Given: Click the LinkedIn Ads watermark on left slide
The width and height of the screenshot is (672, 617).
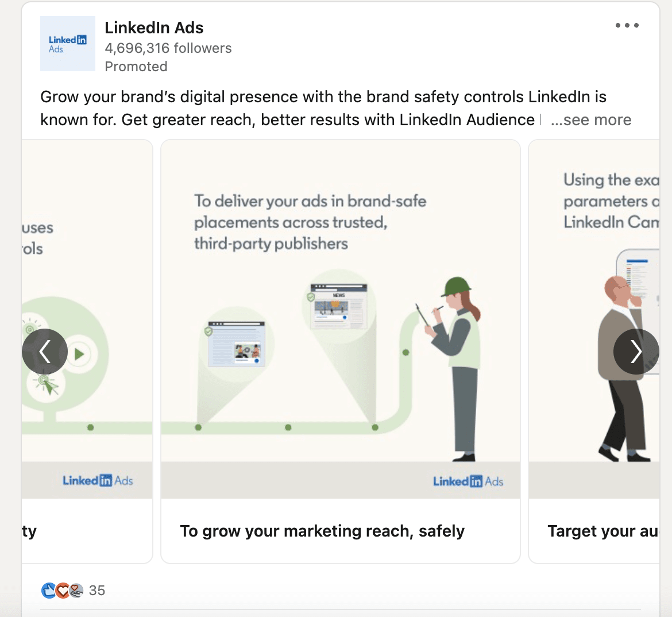Looking at the screenshot, I should coord(99,480).
